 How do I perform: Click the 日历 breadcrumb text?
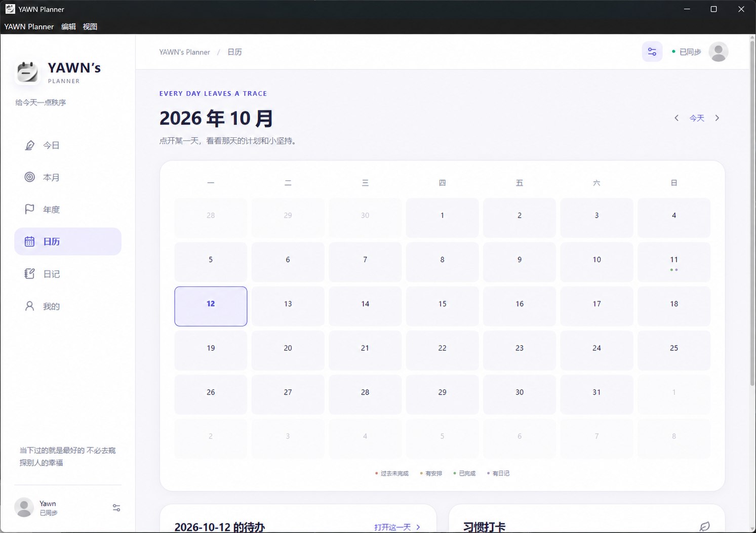234,52
